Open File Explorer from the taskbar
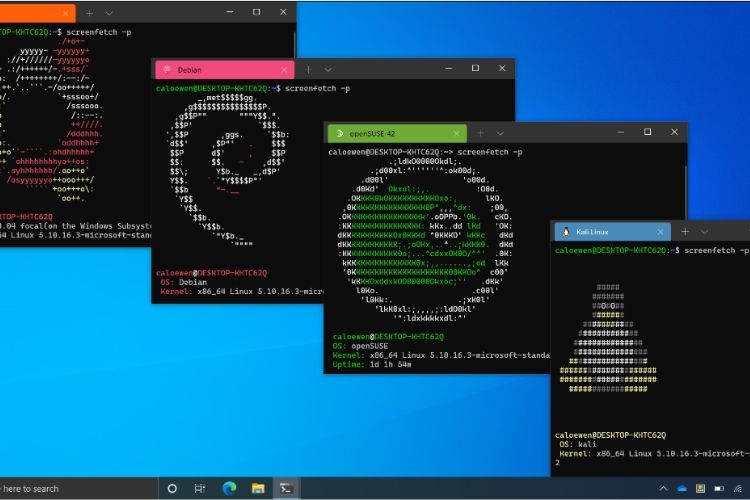 (258, 489)
